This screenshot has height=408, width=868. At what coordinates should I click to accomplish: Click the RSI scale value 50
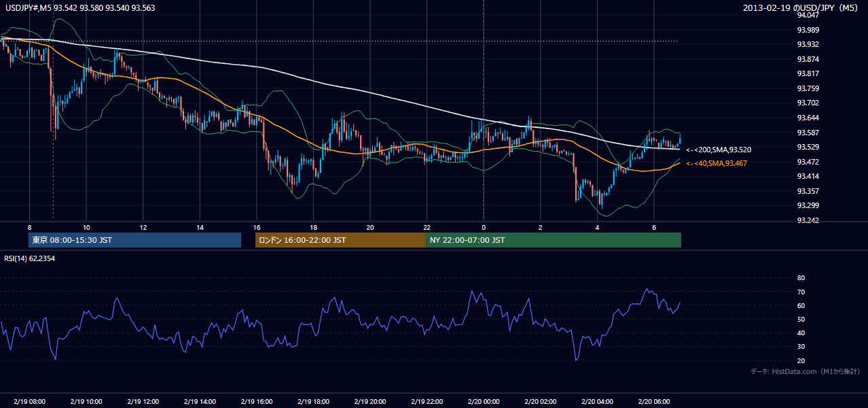(x=801, y=320)
